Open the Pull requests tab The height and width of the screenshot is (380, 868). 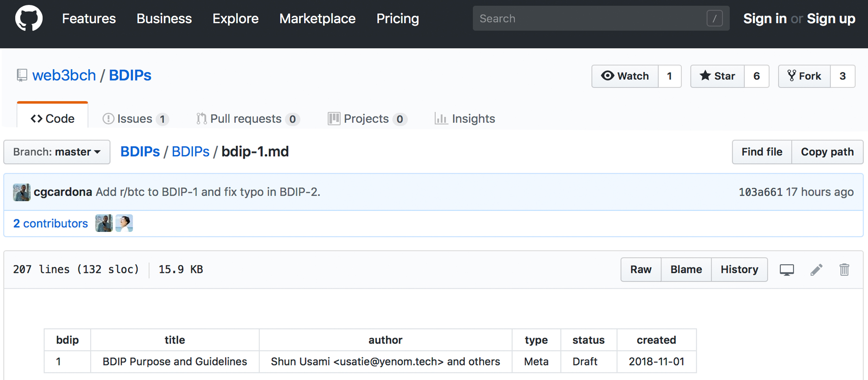pos(248,119)
